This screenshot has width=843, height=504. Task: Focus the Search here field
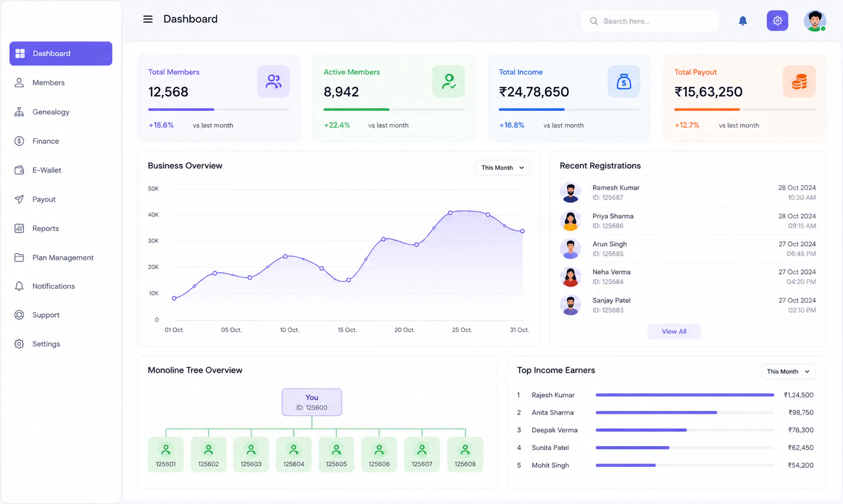650,21
